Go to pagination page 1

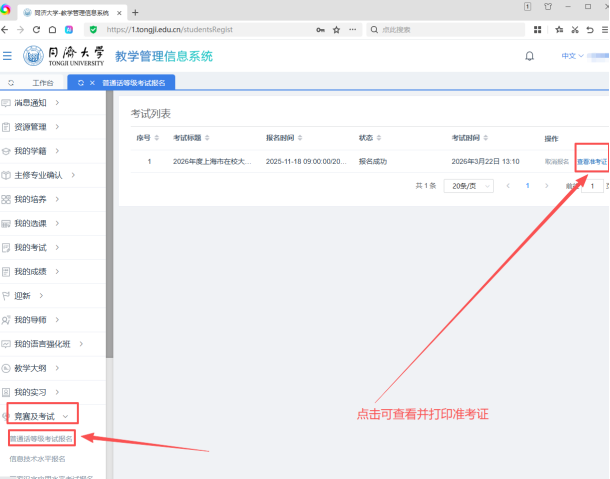(x=528, y=186)
